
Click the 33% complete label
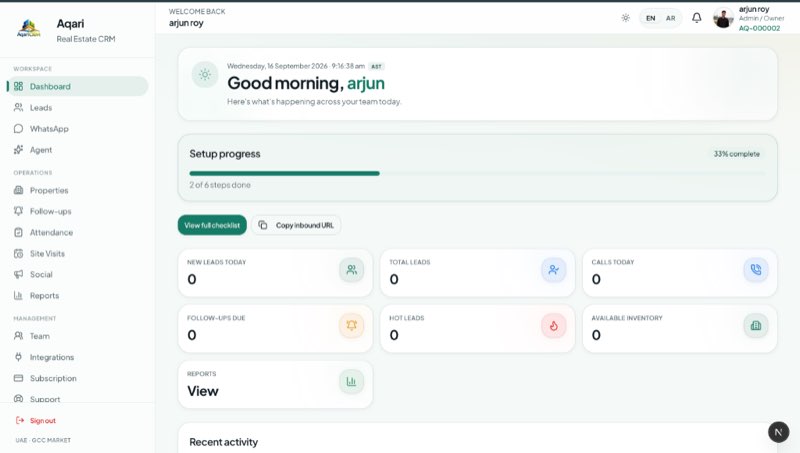(736, 154)
